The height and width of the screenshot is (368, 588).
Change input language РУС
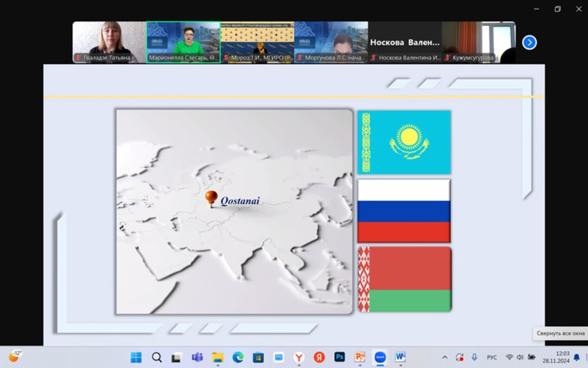point(491,357)
